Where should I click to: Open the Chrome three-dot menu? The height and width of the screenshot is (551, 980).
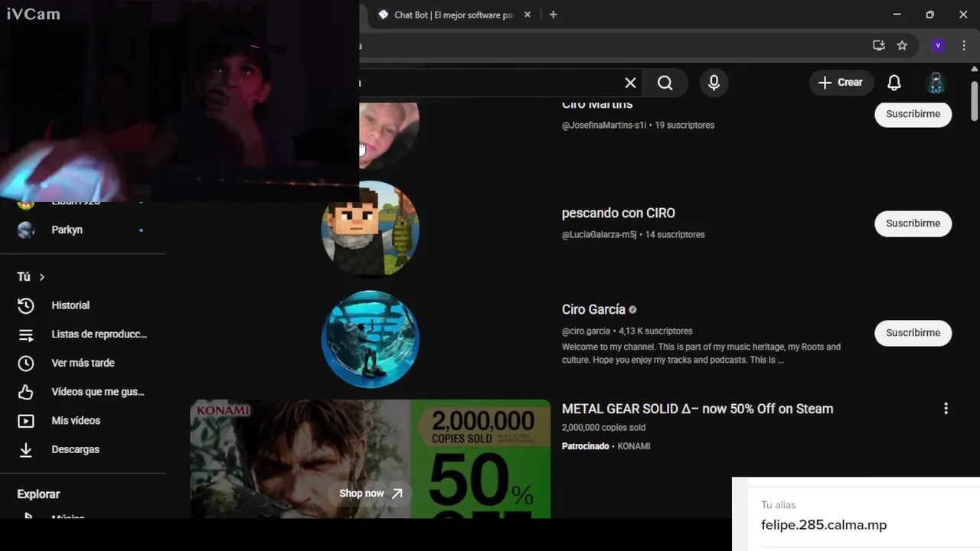964,45
